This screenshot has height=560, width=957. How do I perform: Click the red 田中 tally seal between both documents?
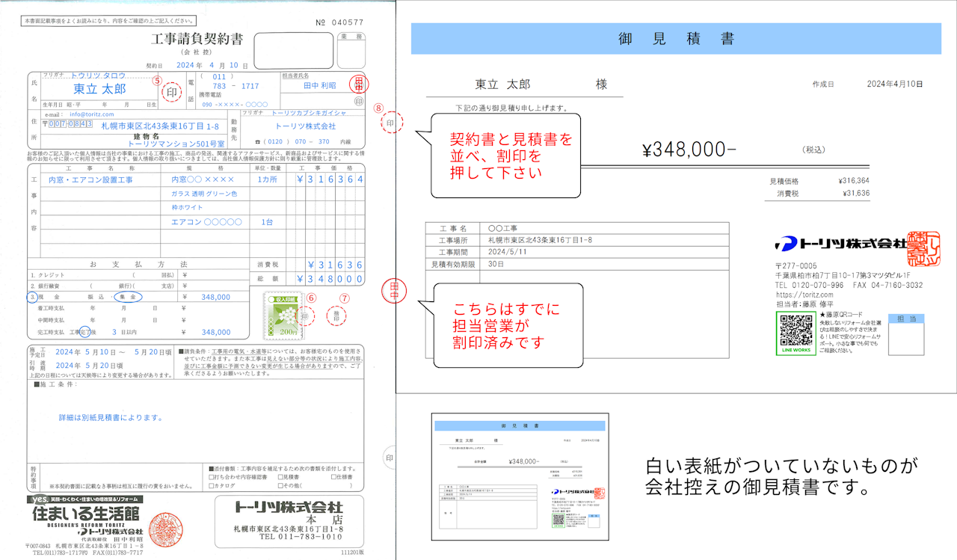coord(393,289)
